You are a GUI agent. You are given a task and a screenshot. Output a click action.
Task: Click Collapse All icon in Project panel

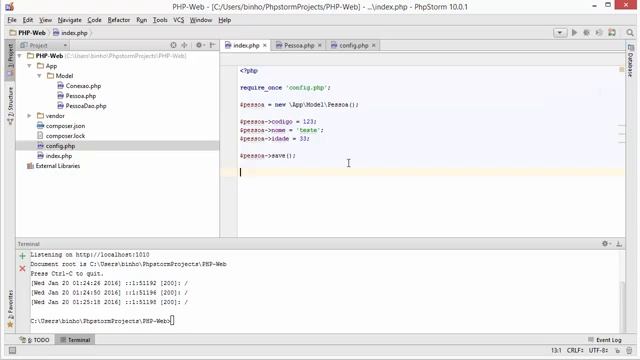pyautogui.click(x=184, y=45)
